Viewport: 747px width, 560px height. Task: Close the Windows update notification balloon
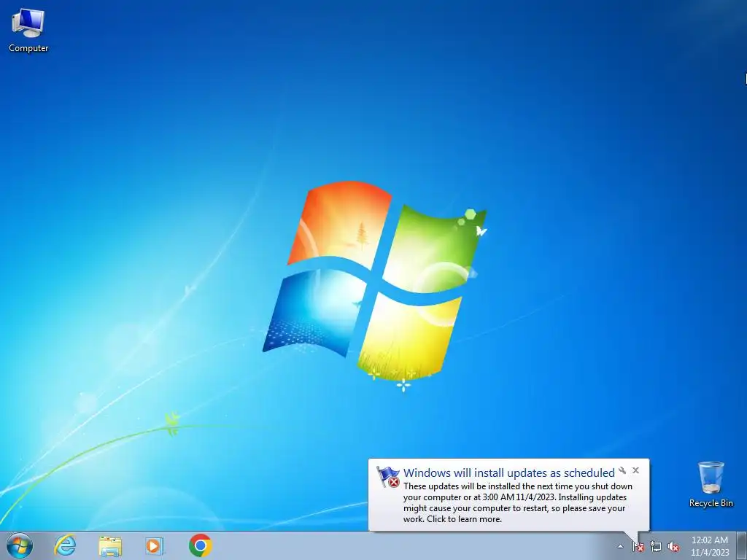click(x=635, y=470)
